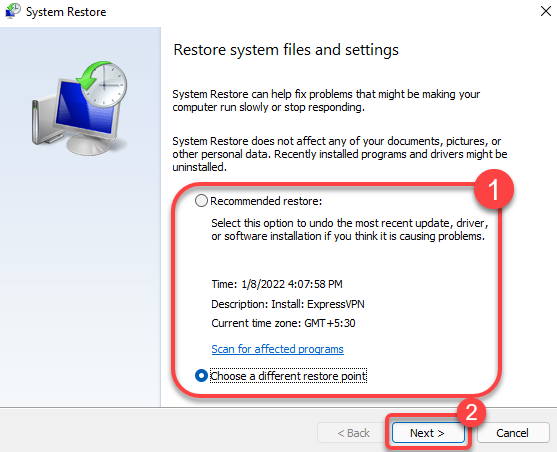
Task: Click the Recommended restore label text
Action: [x=266, y=201]
